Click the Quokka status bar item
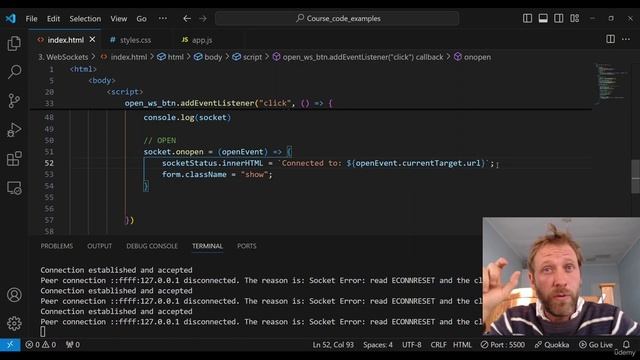The width and height of the screenshot is (640, 360). [552, 345]
